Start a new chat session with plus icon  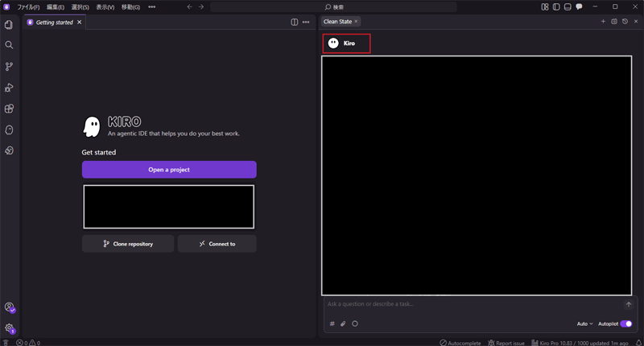[603, 22]
